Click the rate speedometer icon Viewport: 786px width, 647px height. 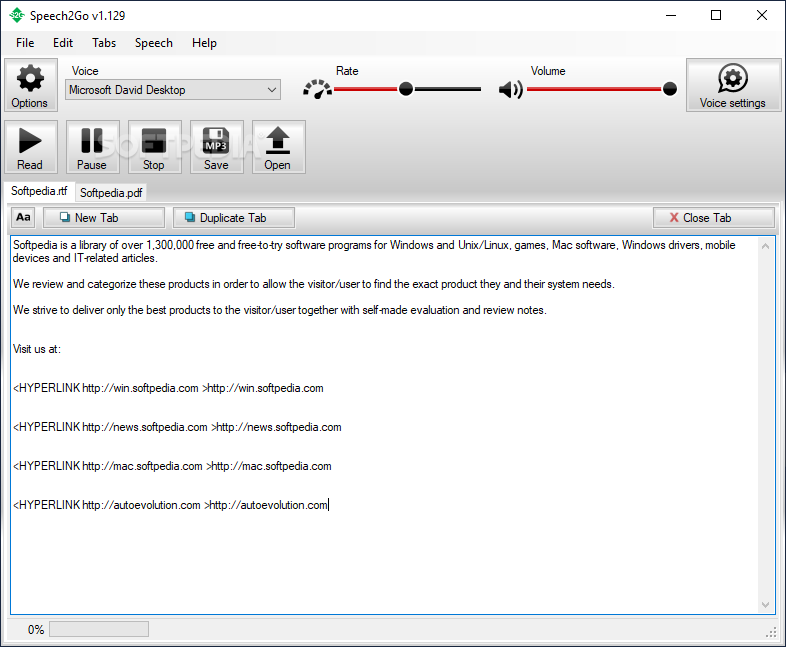tap(317, 89)
